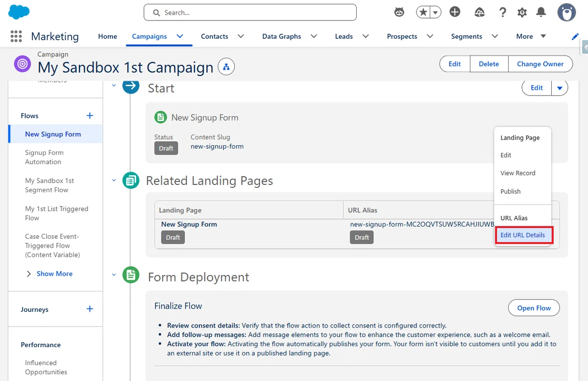Expand the Prospects tab dropdown chevron
Viewport: 588px width, 381px height.
click(430, 36)
